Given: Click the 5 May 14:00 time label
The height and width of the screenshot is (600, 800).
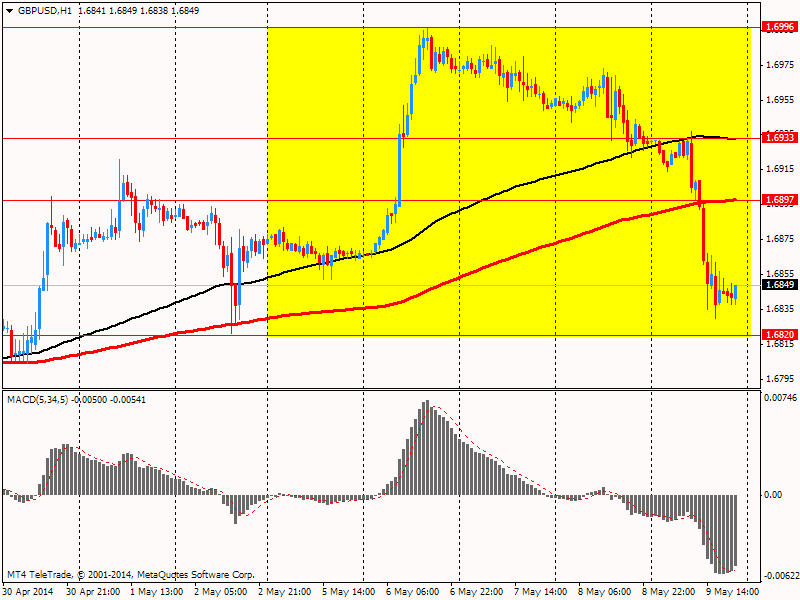Looking at the screenshot, I should 348,592.
